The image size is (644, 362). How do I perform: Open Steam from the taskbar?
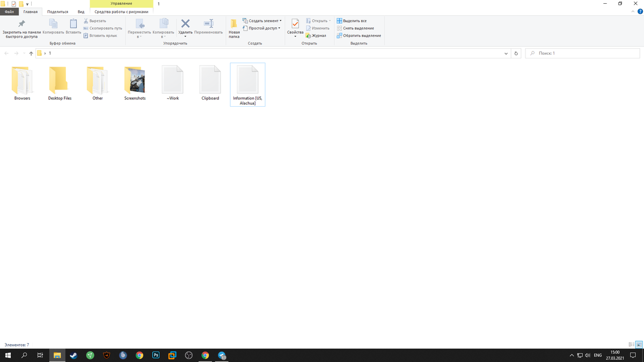click(74, 355)
